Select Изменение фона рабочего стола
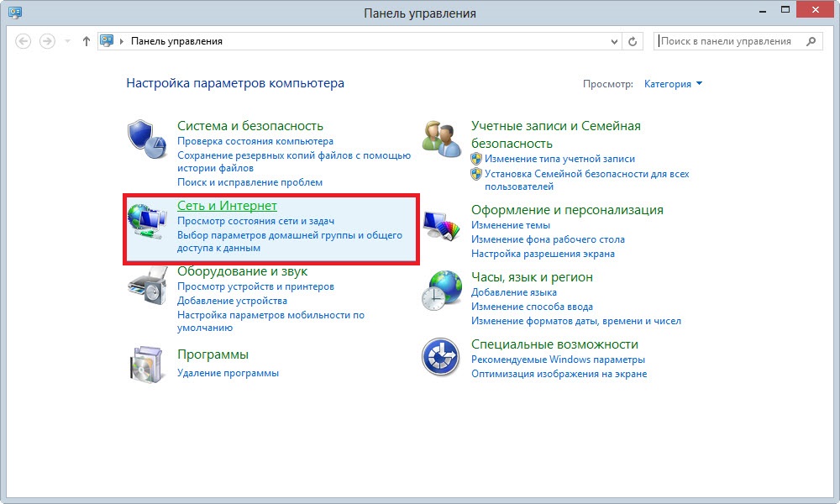This screenshot has width=840, height=504. coord(548,240)
